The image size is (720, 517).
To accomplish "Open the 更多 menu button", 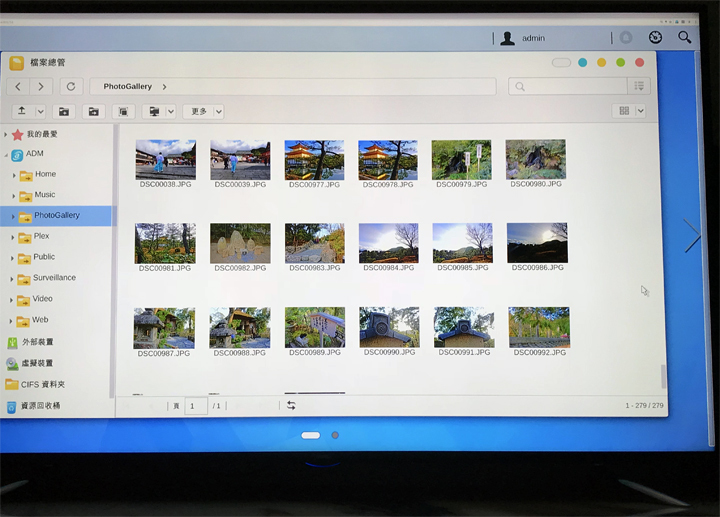I will pos(198,112).
